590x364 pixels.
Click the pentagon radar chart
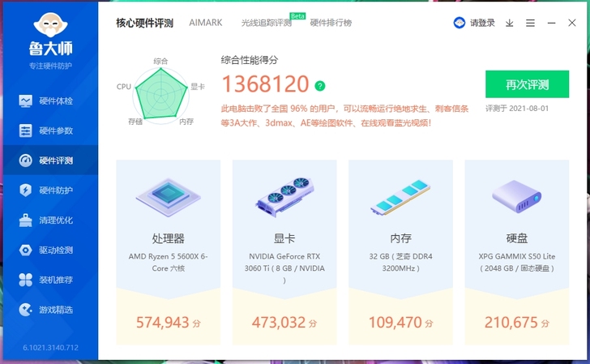pyautogui.click(x=160, y=94)
